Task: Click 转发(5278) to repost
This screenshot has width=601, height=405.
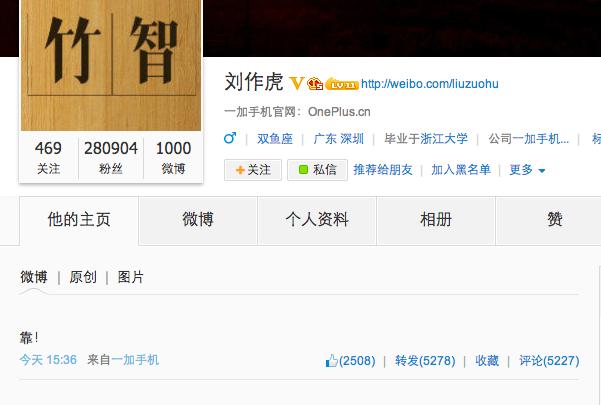Action: coord(425,361)
